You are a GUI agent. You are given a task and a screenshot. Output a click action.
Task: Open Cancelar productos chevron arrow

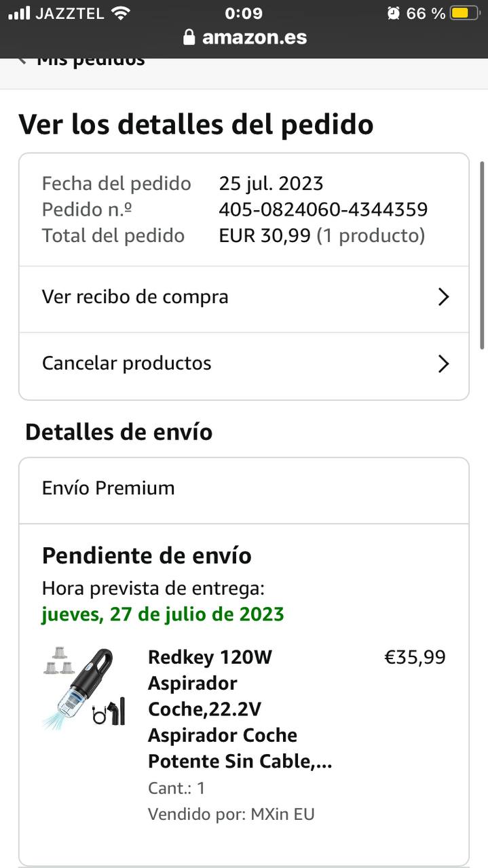(443, 364)
